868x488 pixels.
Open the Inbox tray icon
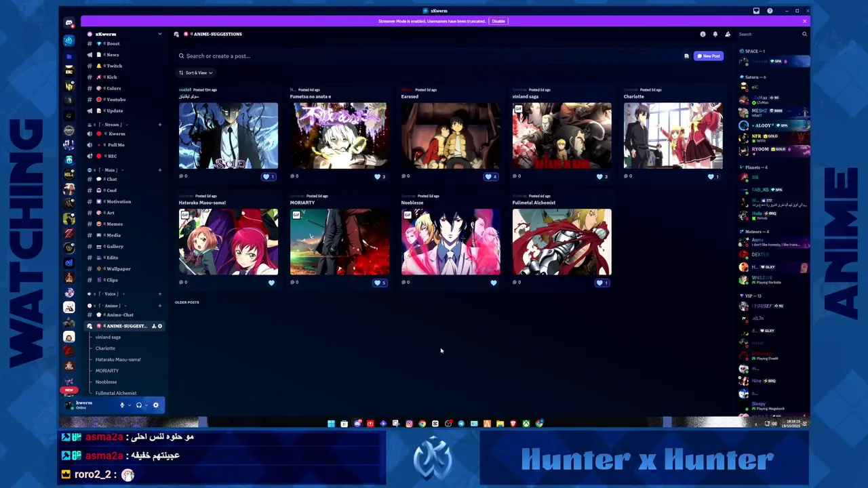click(756, 11)
